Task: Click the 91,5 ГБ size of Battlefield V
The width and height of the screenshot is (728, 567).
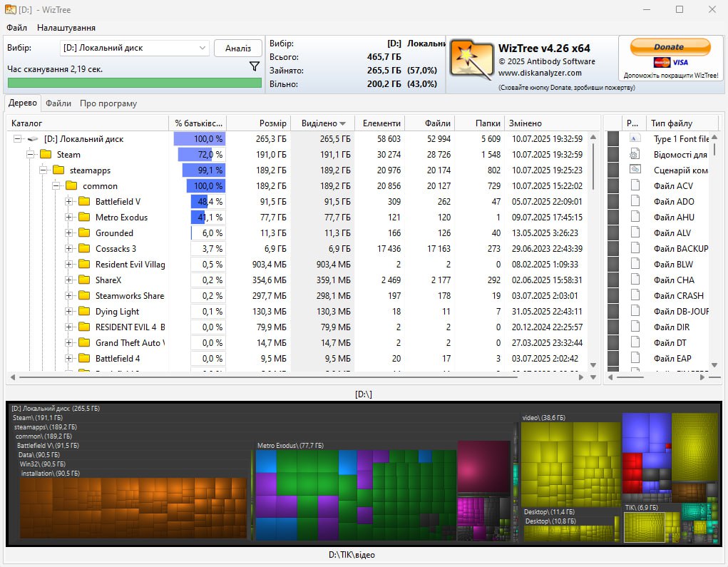Action: [273, 202]
